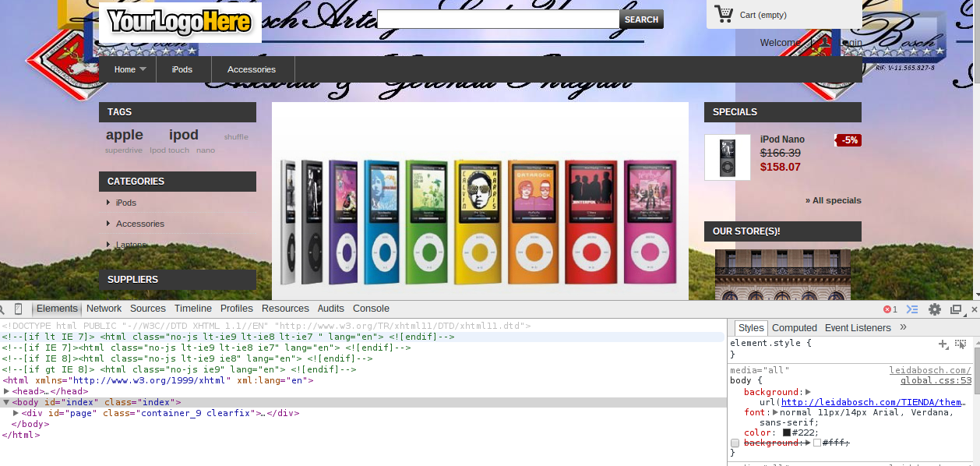Open DevTools settings gear
The width and height of the screenshot is (980, 466).
[935, 309]
